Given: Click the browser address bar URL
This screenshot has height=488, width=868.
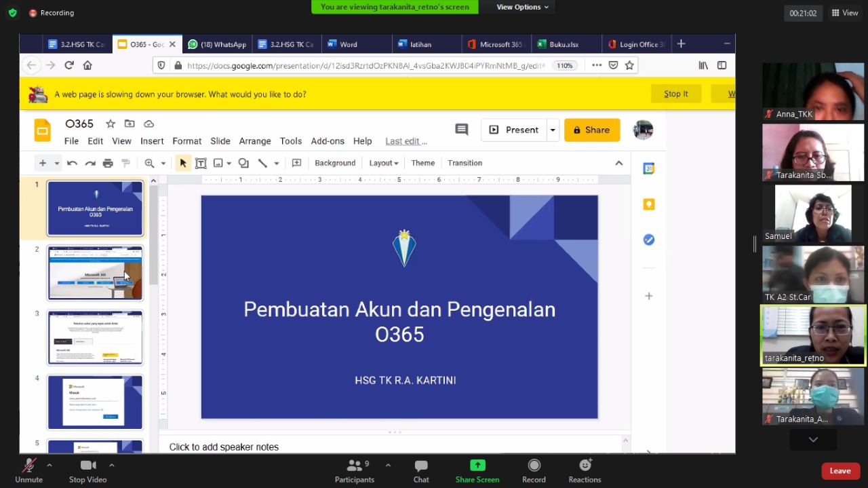Looking at the screenshot, I should [366, 65].
